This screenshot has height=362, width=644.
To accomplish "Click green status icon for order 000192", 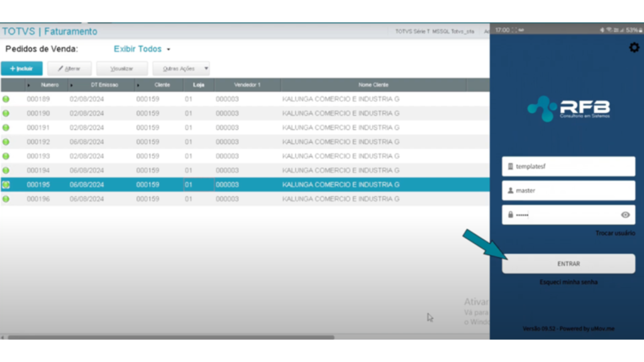I will click(6, 142).
